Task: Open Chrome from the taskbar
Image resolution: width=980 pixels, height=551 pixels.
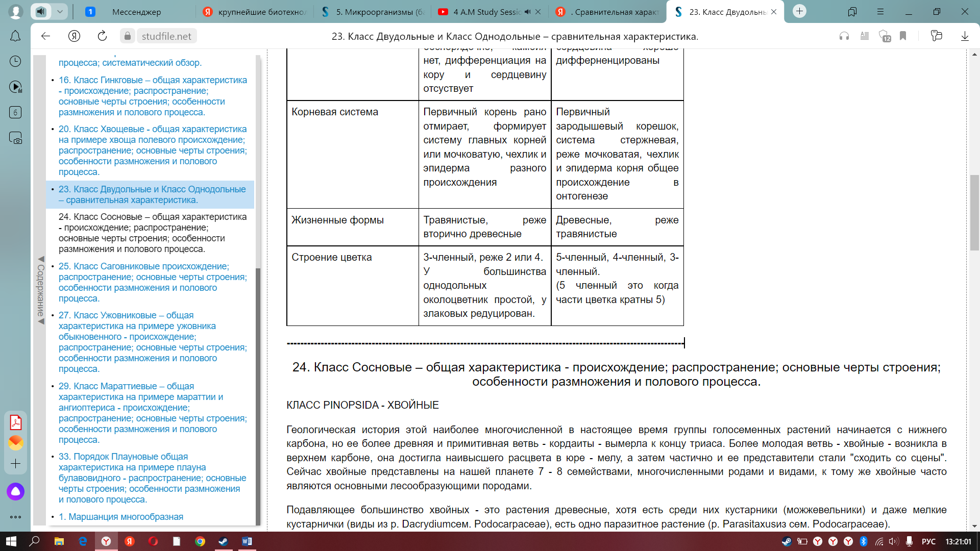Action: [200, 541]
